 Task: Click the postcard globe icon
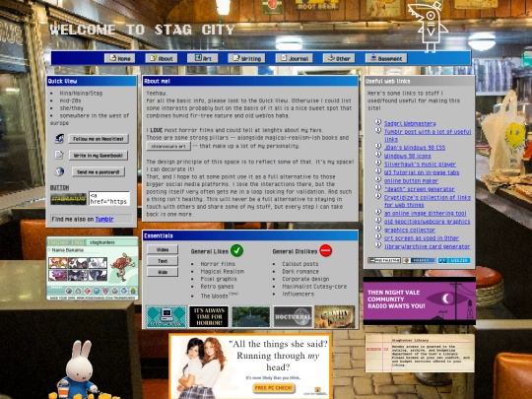tap(59, 171)
